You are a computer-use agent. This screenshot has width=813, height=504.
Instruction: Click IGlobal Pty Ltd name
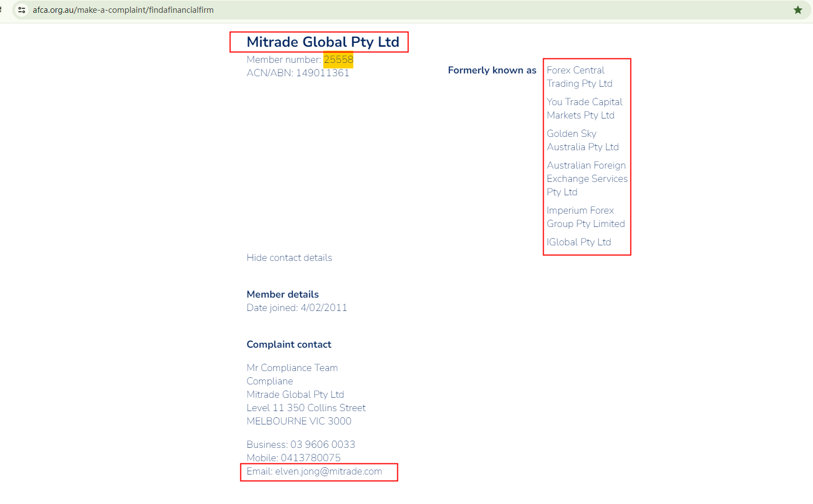579,242
